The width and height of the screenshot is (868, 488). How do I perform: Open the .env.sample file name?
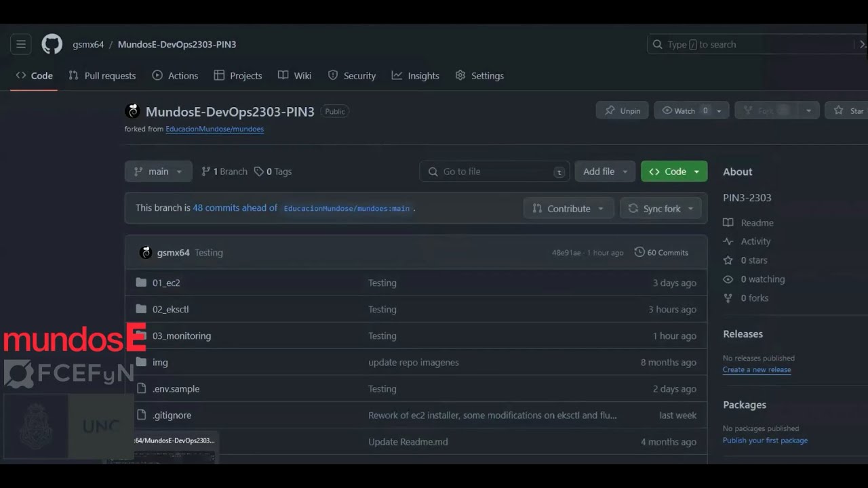[176, 388]
